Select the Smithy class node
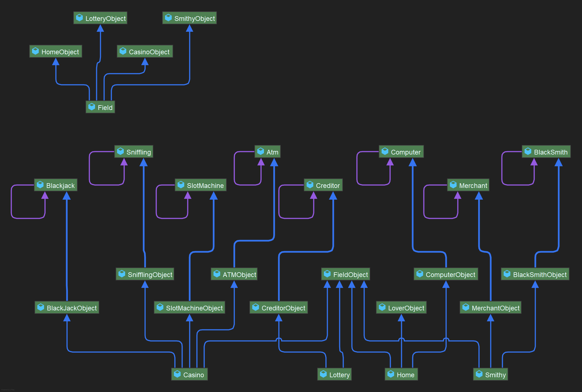The width and height of the screenshot is (582, 392). tap(491, 374)
